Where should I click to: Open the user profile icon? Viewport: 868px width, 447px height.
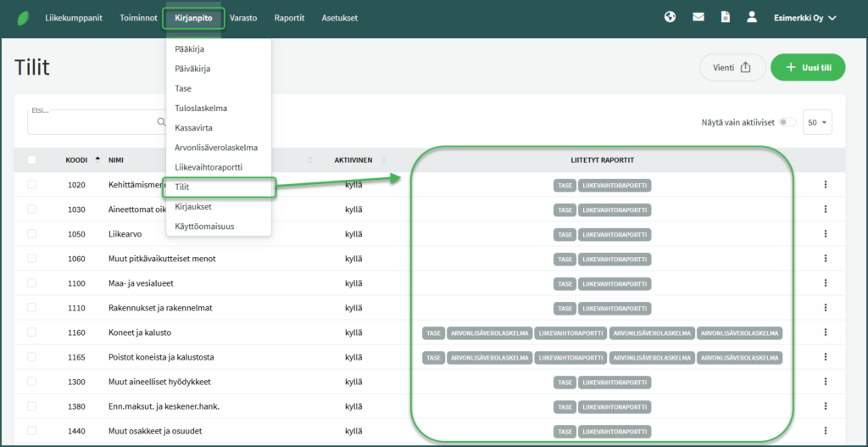[x=751, y=17]
